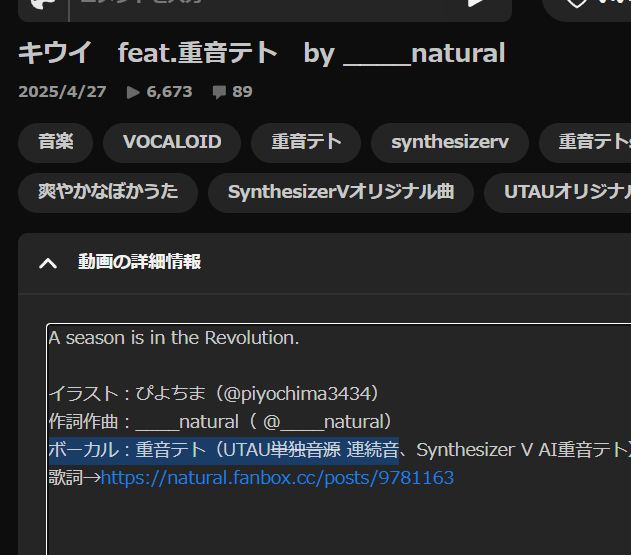
Task: Click the comment send arrow icon
Action: [476, 4]
